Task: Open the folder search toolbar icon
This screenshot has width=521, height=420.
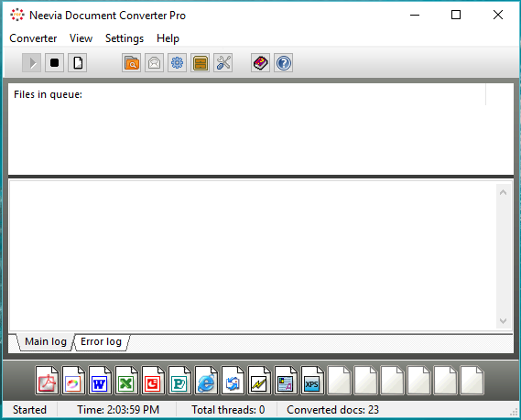Action: [x=131, y=63]
